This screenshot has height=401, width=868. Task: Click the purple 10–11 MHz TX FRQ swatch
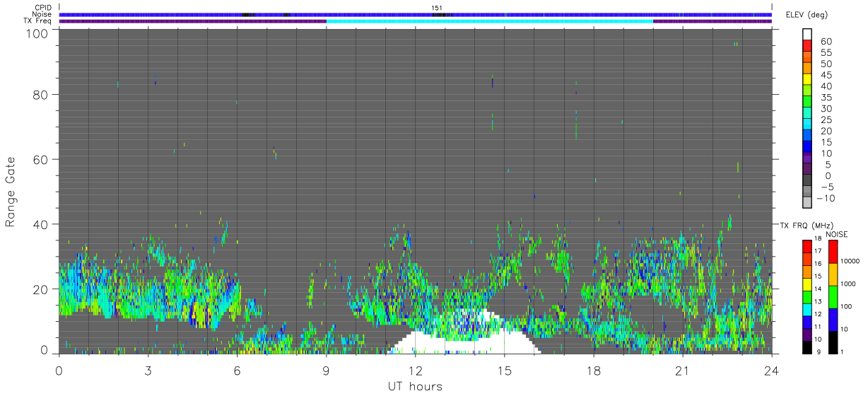(807, 334)
